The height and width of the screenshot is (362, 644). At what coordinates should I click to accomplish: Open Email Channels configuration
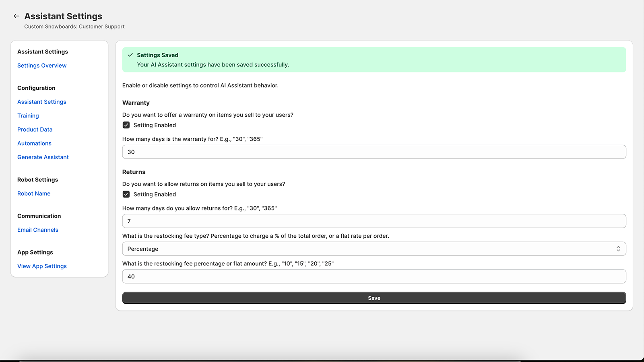37,230
